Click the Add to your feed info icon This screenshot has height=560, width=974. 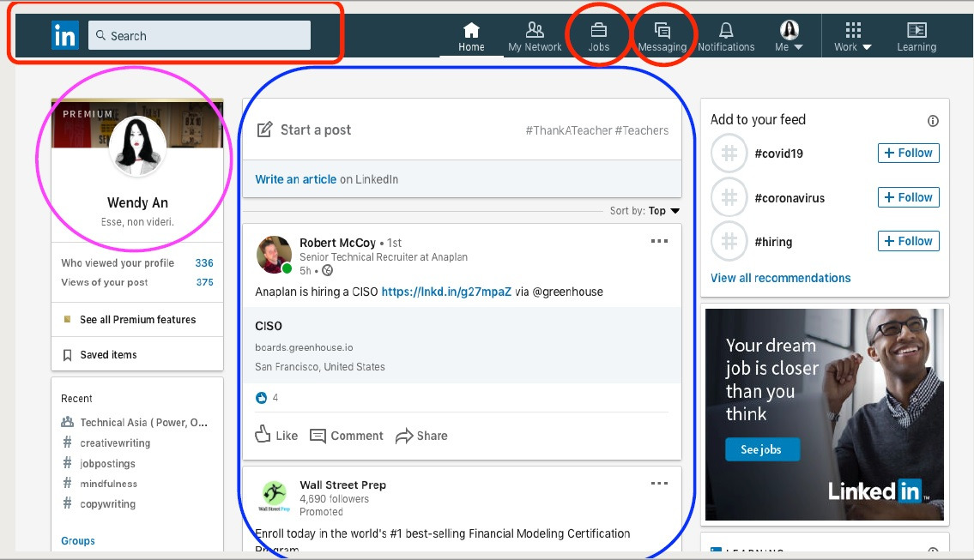(933, 121)
